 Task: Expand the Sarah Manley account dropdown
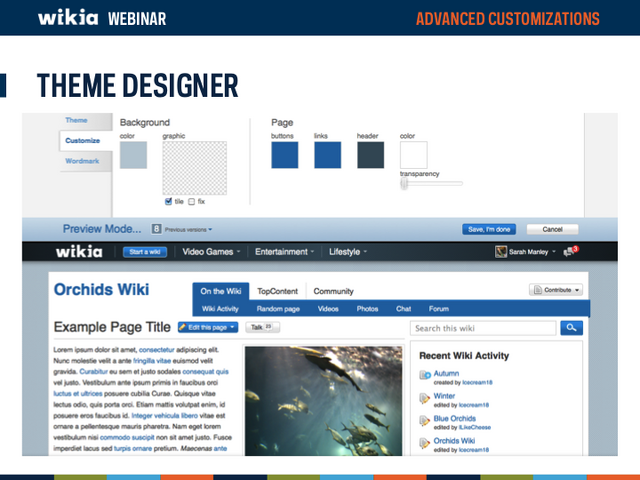tap(554, 252)
